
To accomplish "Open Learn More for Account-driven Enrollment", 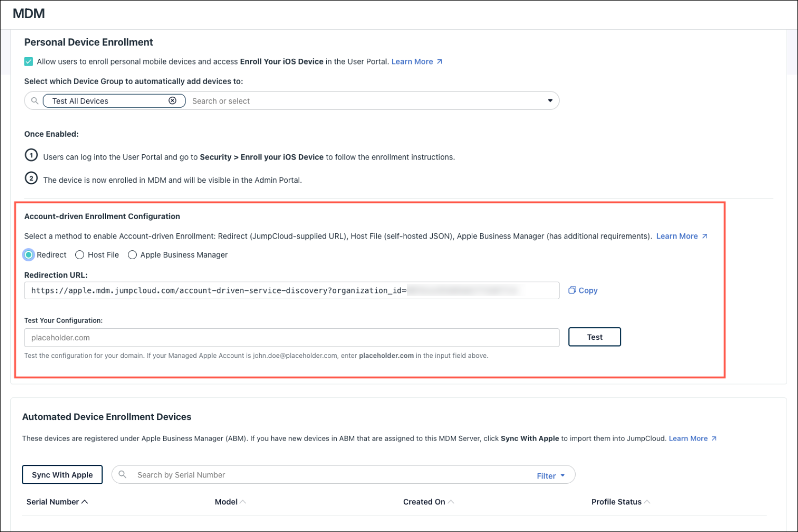I will [677, 236].
